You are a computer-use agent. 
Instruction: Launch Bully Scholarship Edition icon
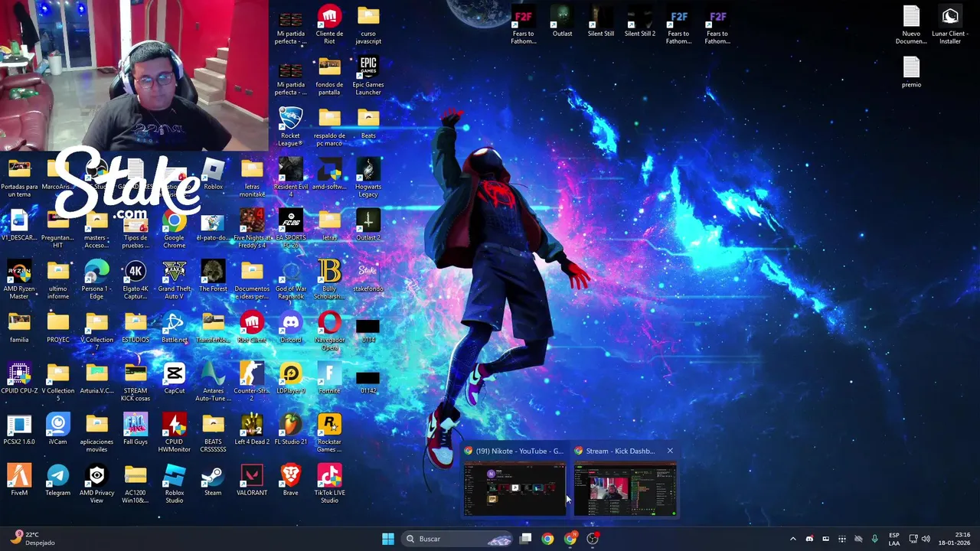pyautogui.click(x=329, y=280)
